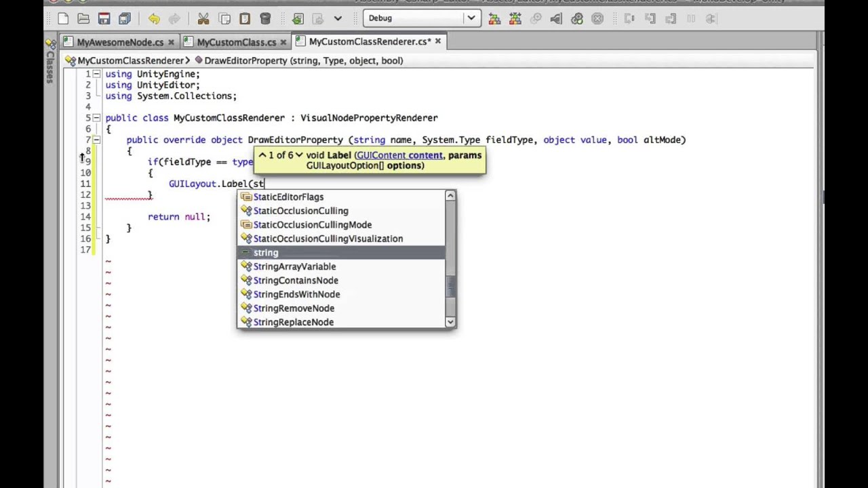Viewport: 868px width, 488px height.
Task: Open the navigation history dropdown arrow
Action: (x=338, y=18)
